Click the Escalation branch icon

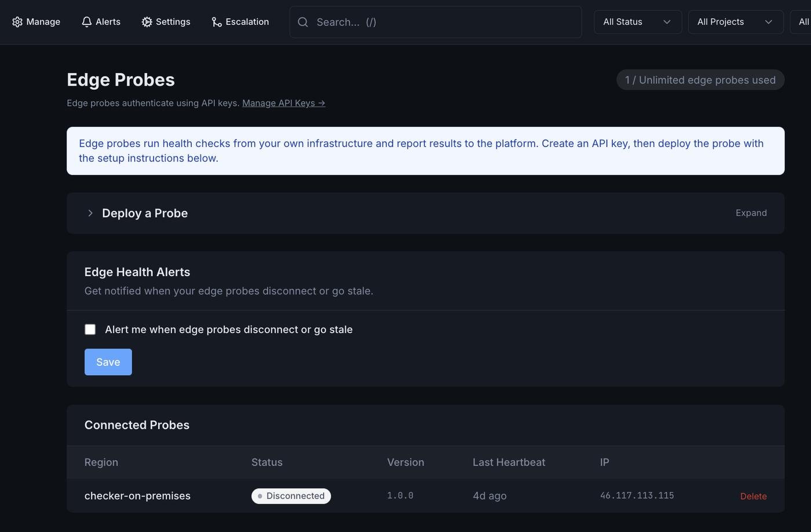(217, 22)
